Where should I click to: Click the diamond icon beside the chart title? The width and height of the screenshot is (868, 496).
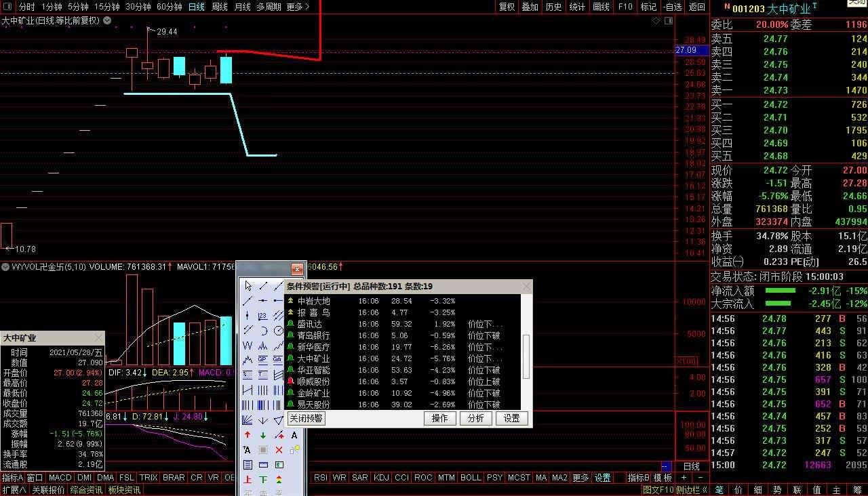click(656, 21)
